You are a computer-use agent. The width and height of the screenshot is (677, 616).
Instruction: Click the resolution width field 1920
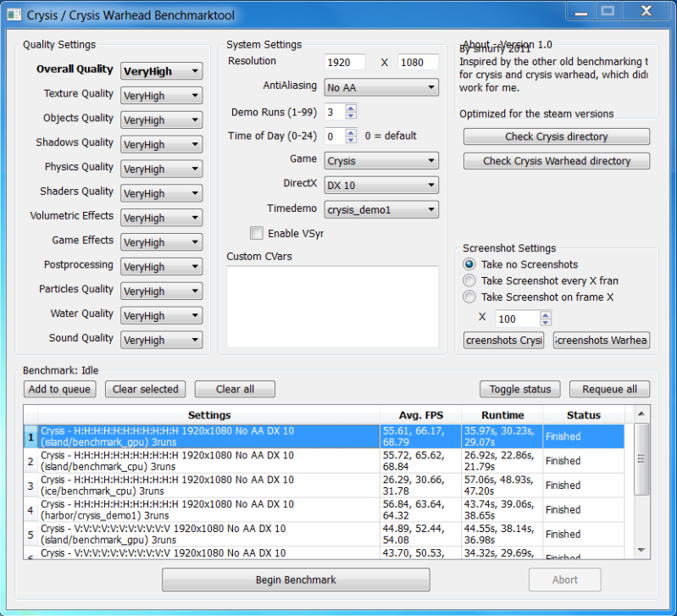coord(345,62)
